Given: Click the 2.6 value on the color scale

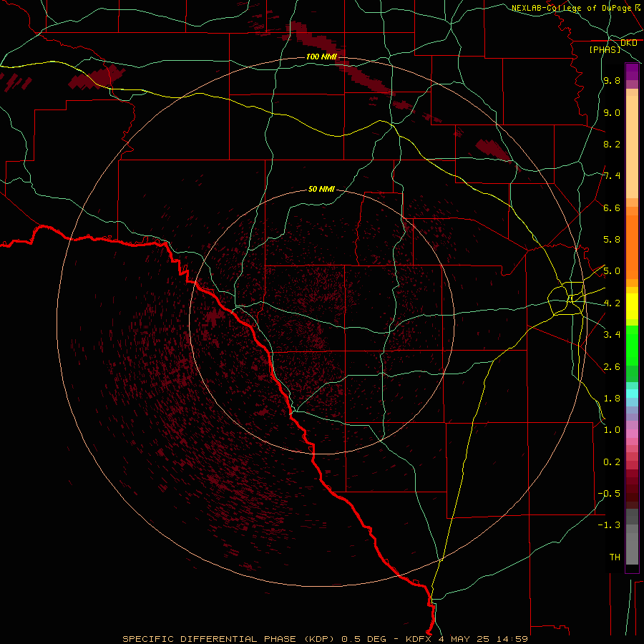Looking at the screenshot, I should [612, 367].
